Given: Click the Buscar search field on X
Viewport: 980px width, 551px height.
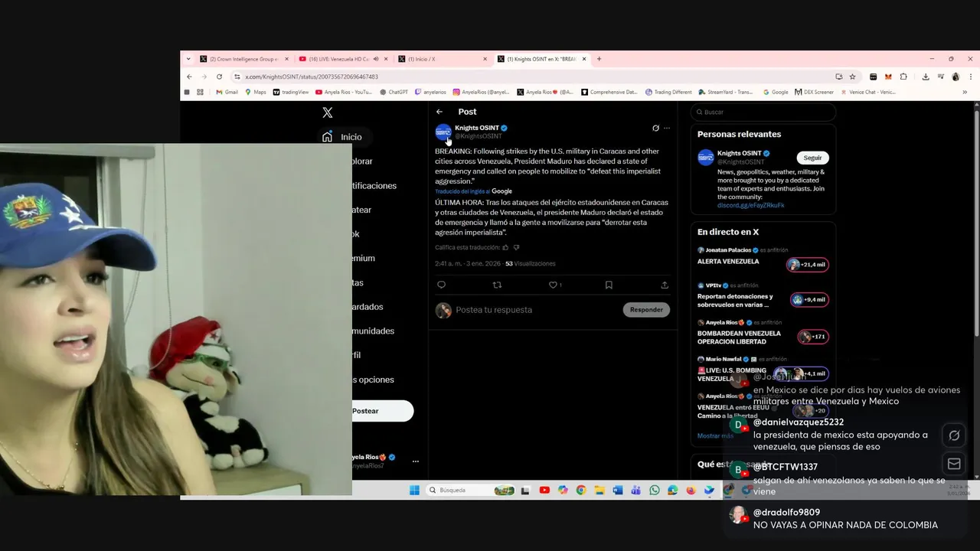Looking at the screenshot, I should click(x=763, y=112).
